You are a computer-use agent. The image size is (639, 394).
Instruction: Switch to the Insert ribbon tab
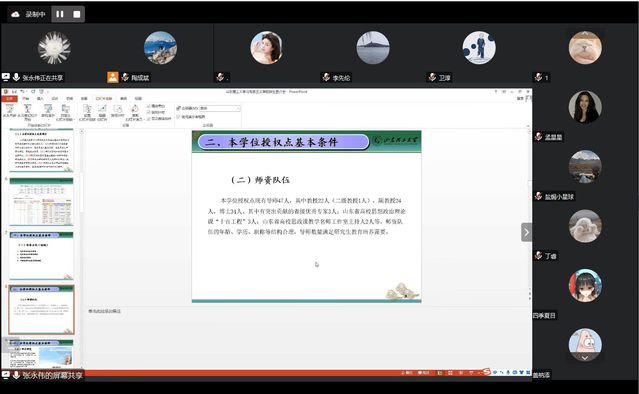pyautogui.click(x=40, y=99)
